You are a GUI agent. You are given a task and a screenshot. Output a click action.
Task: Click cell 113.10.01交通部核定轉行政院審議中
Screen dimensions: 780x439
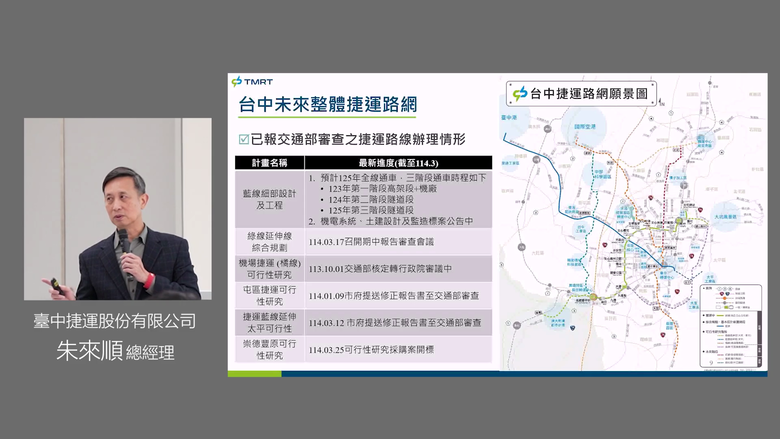tap(380, 269)
